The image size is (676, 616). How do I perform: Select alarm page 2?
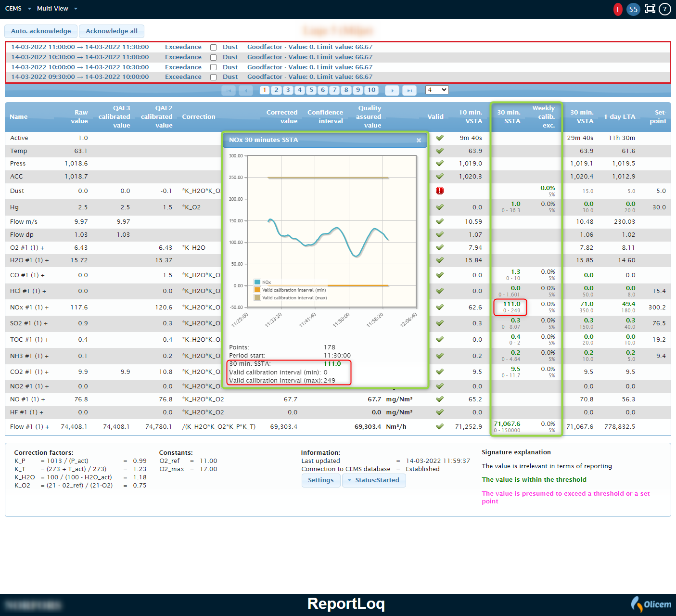(276, 90)
